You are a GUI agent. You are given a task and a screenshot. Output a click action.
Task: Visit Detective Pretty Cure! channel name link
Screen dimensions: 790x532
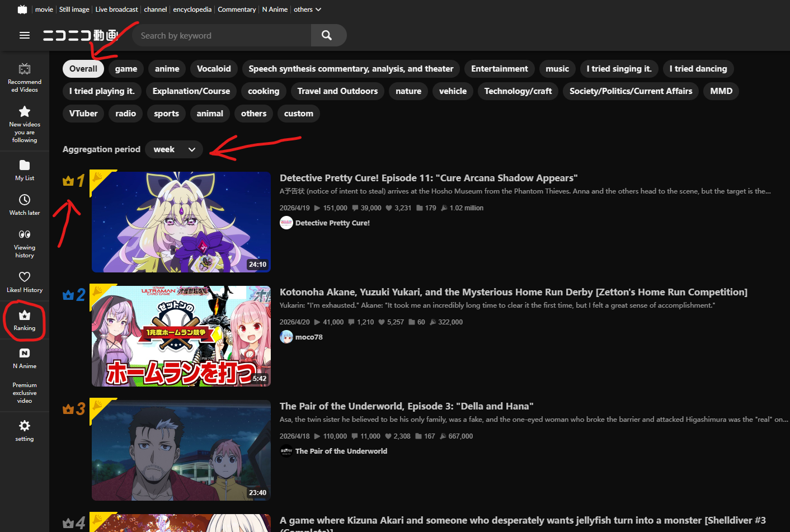point(332,223)
